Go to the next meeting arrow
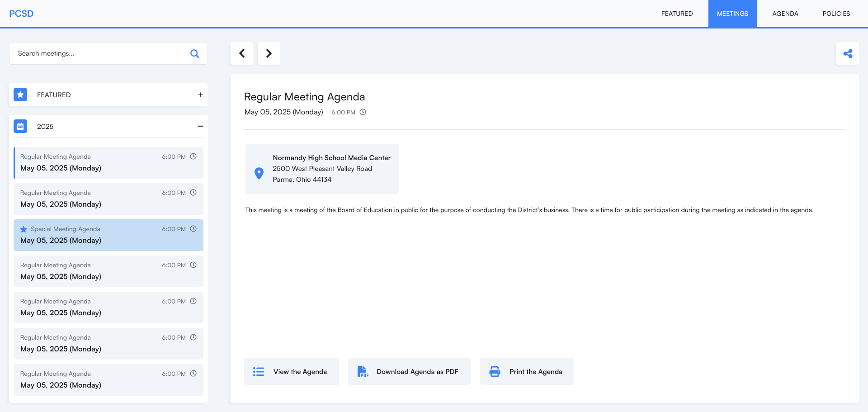 tap(269, 53)
